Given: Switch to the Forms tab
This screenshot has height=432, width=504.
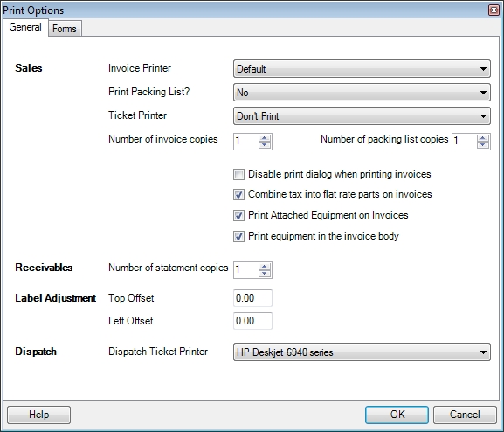Looking at the screenshot, I should [x=65, y=28].
